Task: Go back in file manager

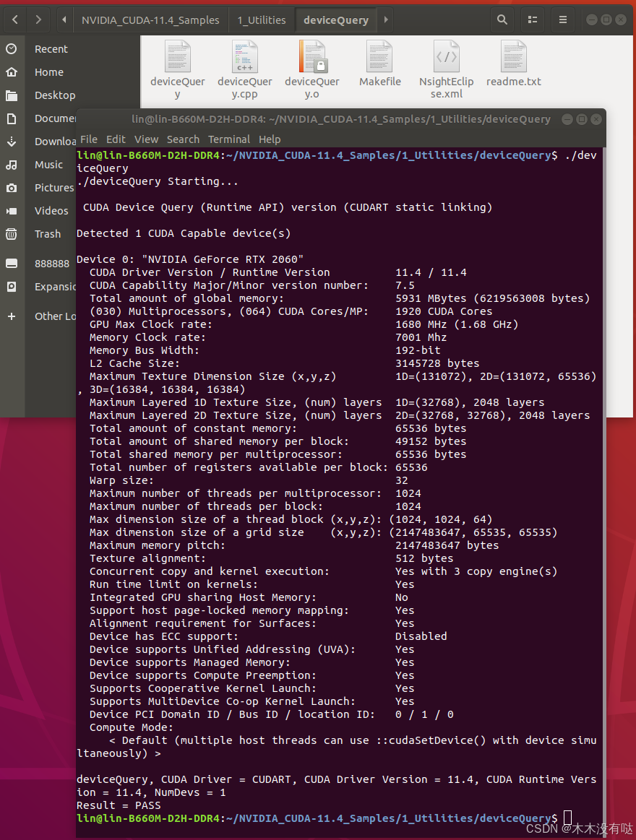Action: tap(15, 20)
